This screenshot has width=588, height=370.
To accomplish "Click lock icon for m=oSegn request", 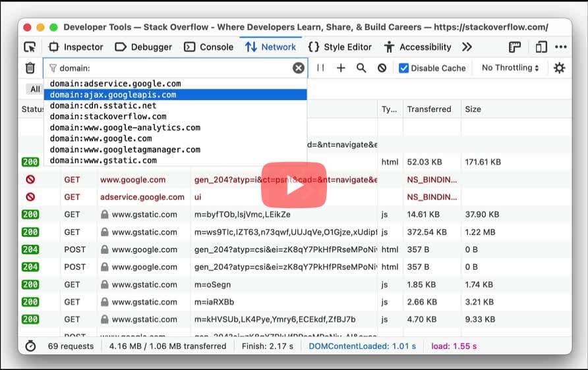I will (105, 284).
